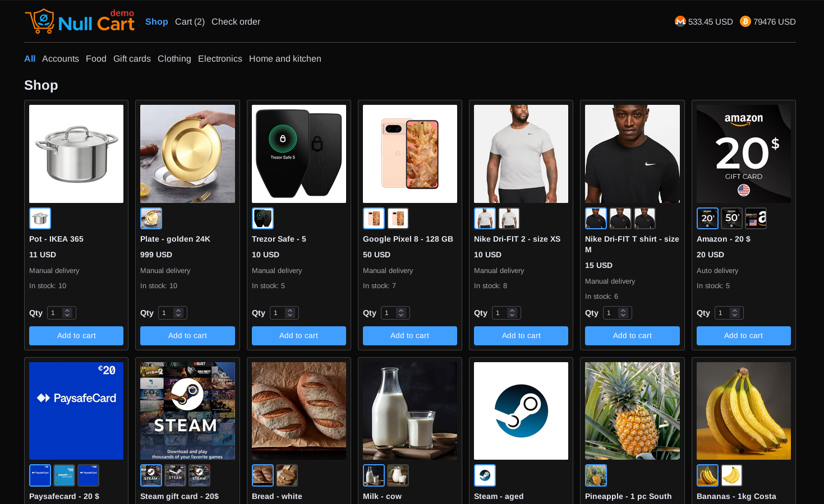Screen dimensions: 824x504
Task: Select the first Paysafecard small thumbnail
Action: tap(40, 475)
